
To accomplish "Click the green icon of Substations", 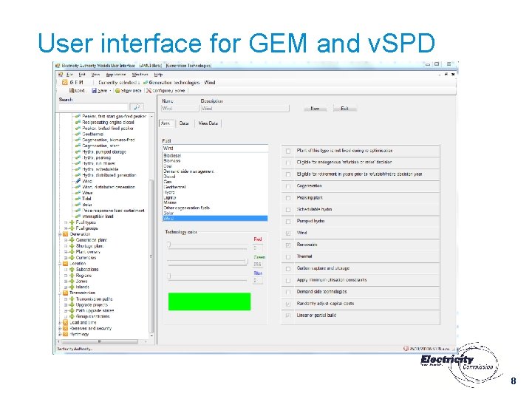I will (x=72, y=270).
